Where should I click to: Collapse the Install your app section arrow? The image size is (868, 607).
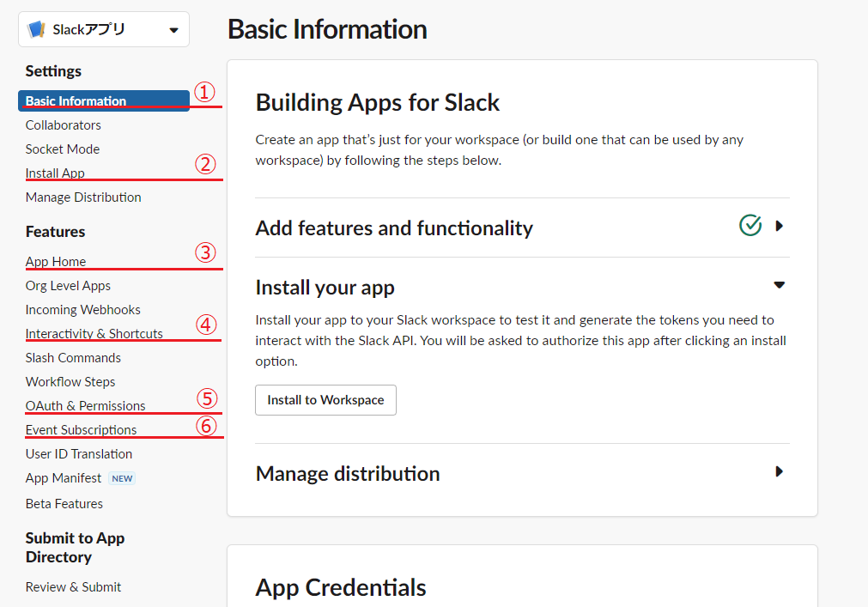[x=779, y=285]
